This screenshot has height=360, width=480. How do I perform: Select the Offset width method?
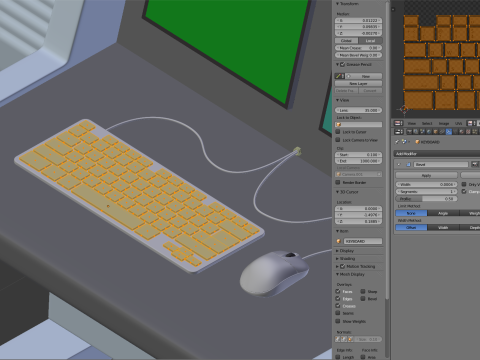pos(411,227)
